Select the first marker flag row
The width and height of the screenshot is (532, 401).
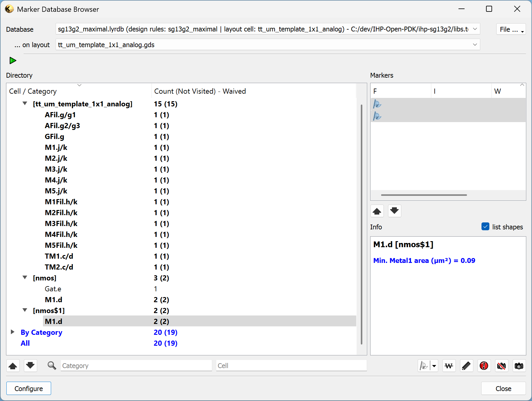(x=448, y=104)
